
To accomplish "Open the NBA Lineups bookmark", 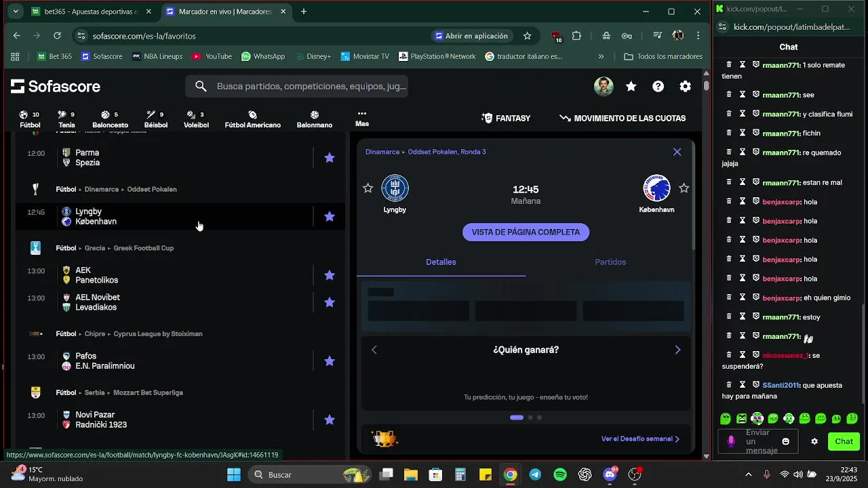I will (x=157, y=56).
